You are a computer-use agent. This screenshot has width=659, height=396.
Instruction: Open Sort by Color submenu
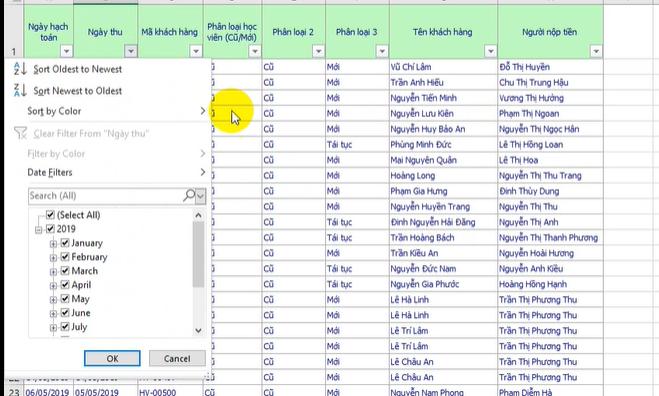(x=109, y=111)
